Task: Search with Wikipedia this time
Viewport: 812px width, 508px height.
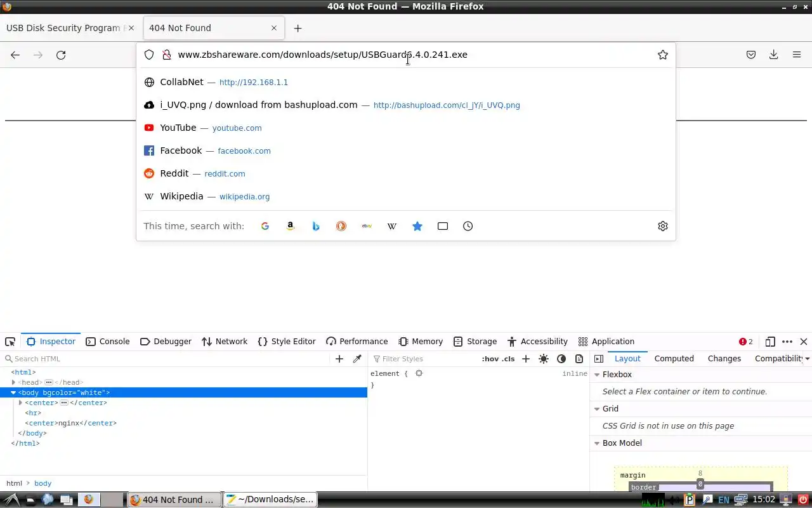Action: click(x=392, y=226)
